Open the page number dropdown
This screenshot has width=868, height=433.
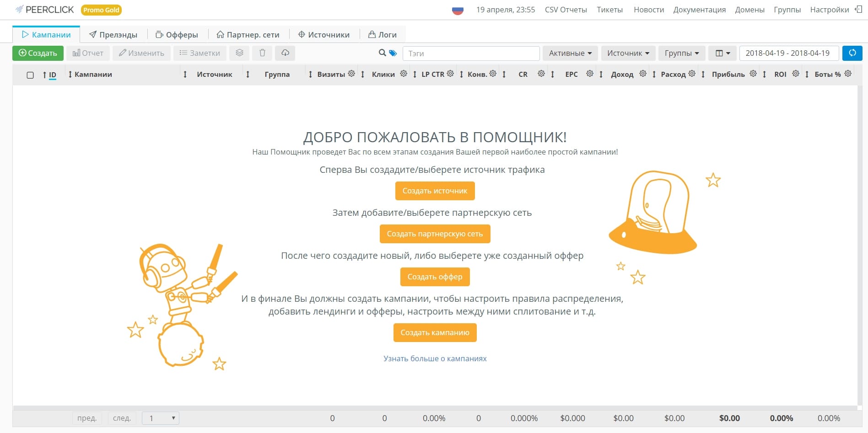coord(161,418)
